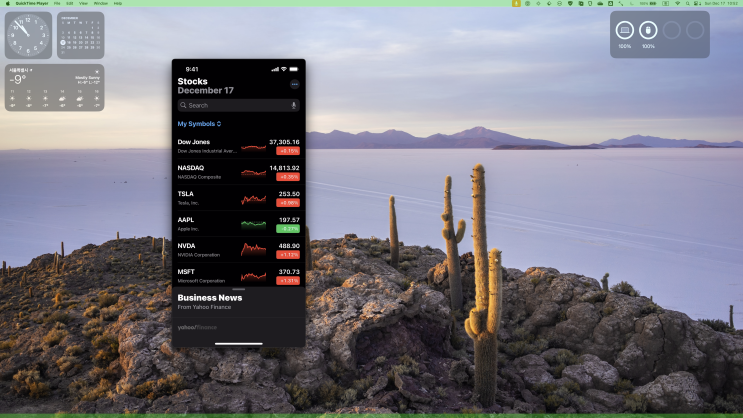Open the NASDAQ Composite row
Screen dimensions: 743x418
click(238, 172)
